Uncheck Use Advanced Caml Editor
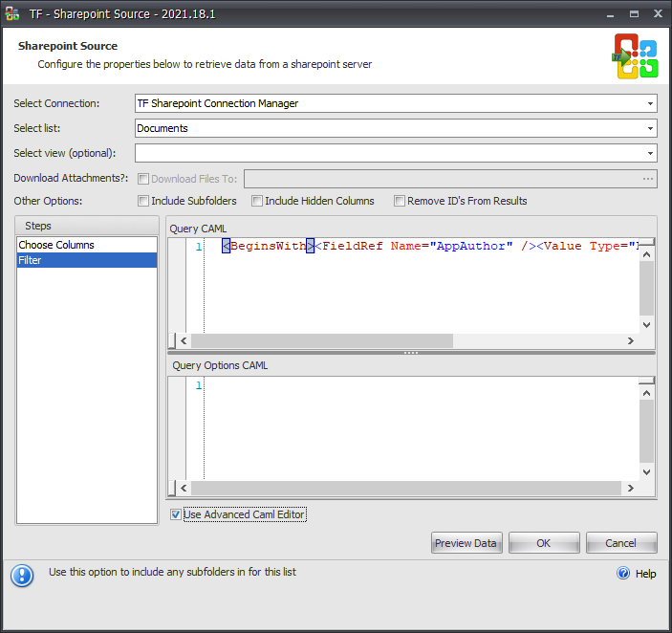The width and height of the screenshot is (672, 633). (175, 514)
